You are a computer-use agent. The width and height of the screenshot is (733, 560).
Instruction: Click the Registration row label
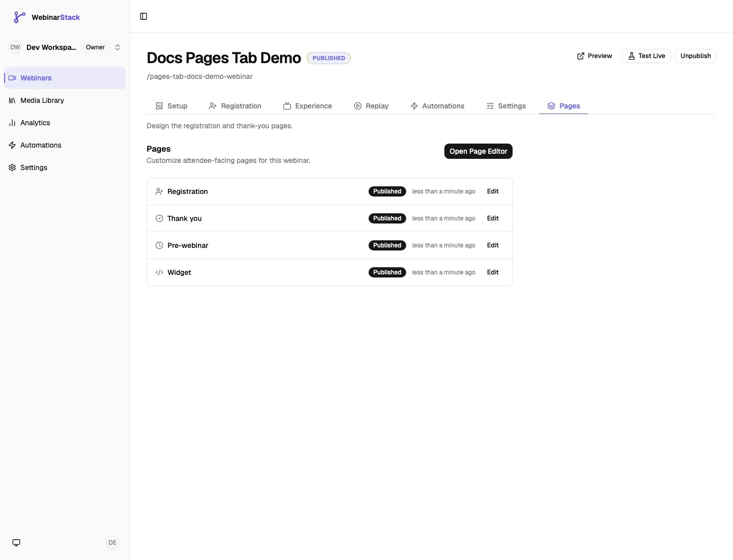point(188,191)
